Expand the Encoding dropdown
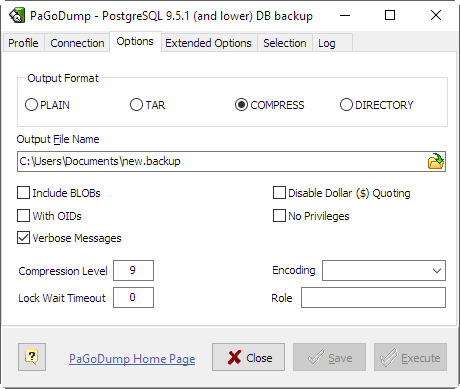The image size is (460, 389). tap(436, 271)
